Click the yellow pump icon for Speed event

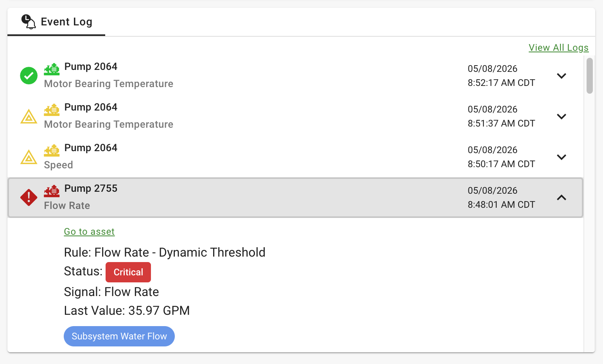(52, 150)
